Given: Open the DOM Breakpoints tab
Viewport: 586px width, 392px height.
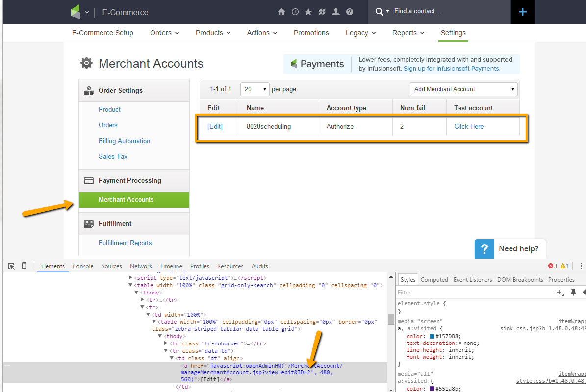Looking at the screenshot, I should click(x=520, y=280).
